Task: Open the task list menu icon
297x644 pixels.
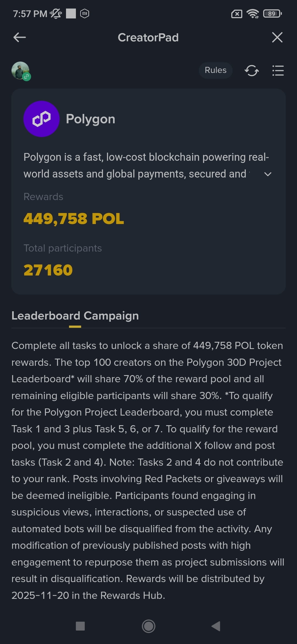Action: click(x=278, y=70)
